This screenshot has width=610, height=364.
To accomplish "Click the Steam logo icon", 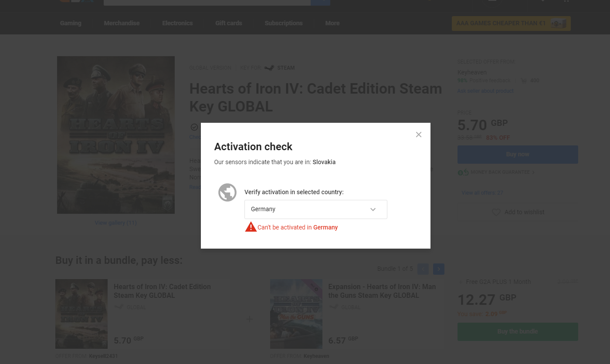I will (x=270, y=68).
